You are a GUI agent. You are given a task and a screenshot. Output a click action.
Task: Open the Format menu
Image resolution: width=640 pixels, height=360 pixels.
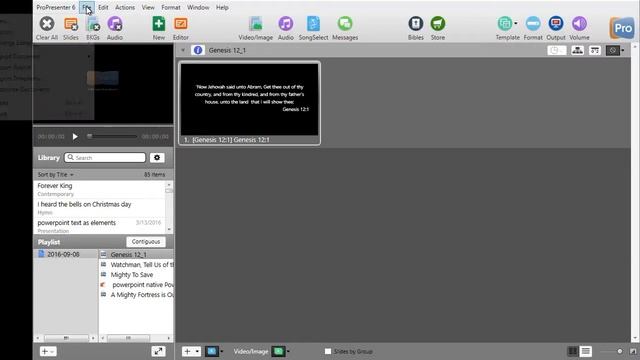pos(171,7)
